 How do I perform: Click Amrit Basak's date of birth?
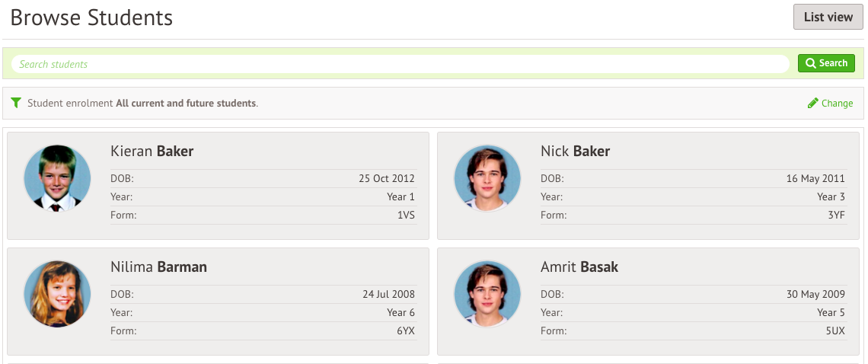815,294
